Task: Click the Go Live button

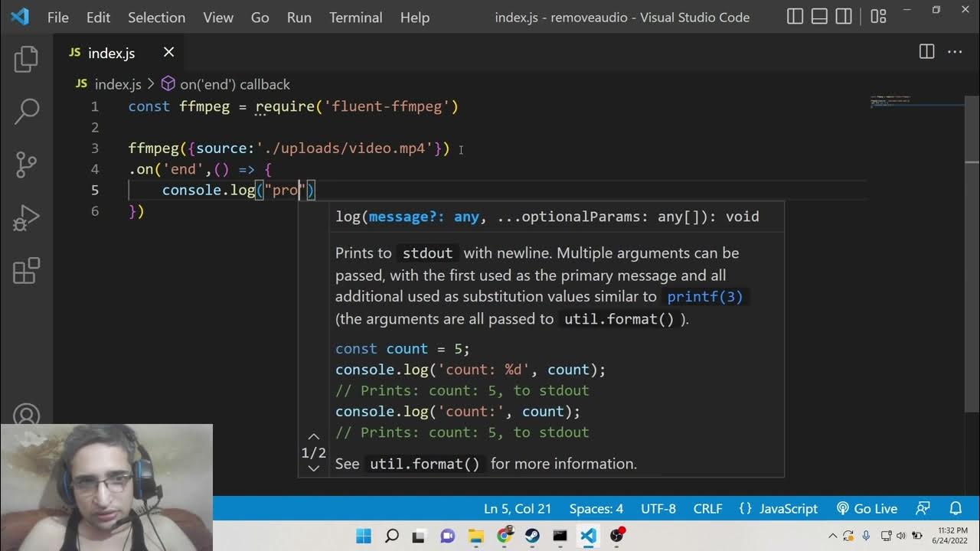Action: (x=867, y=508)
